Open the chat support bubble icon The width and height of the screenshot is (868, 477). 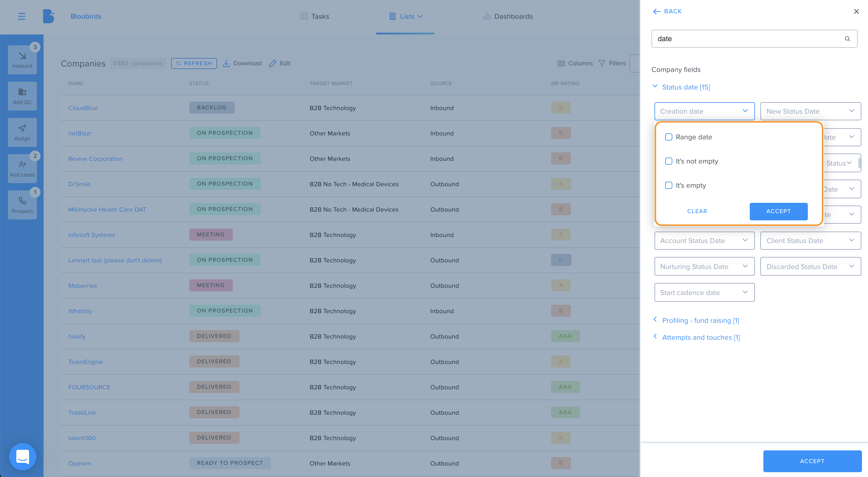tap(23, 456)
